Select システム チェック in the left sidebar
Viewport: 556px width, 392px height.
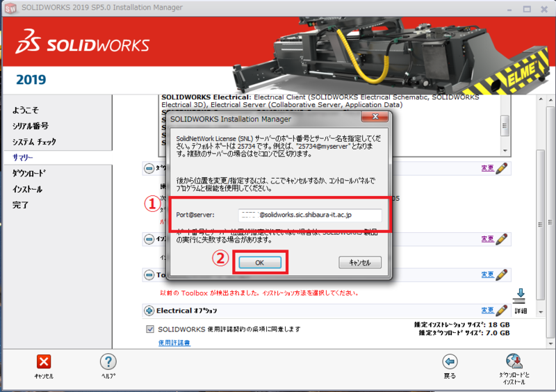34,142
